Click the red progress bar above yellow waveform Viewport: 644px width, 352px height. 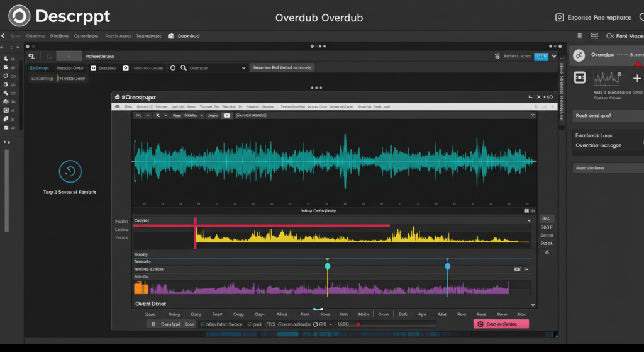pyautogui.click(x=261, y=226)
